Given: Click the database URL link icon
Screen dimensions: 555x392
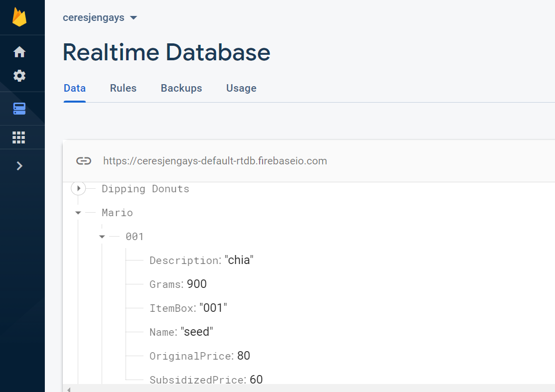Looking at the screenshot, I should click(x=84, y=161).
